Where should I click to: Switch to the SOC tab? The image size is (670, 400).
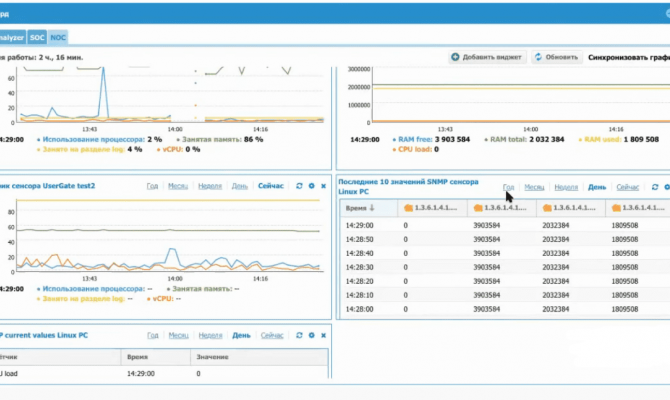(x=37, y=36)
